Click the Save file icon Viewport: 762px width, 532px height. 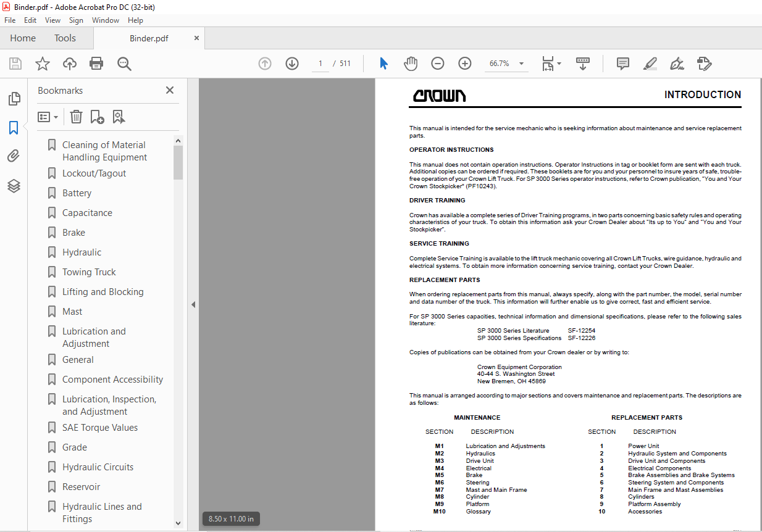pos(15,64)
